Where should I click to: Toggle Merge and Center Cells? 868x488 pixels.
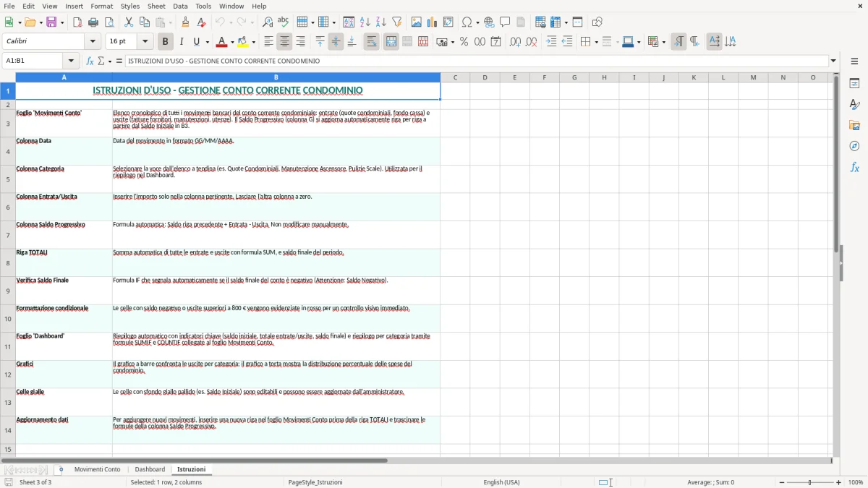click(391, 42)
